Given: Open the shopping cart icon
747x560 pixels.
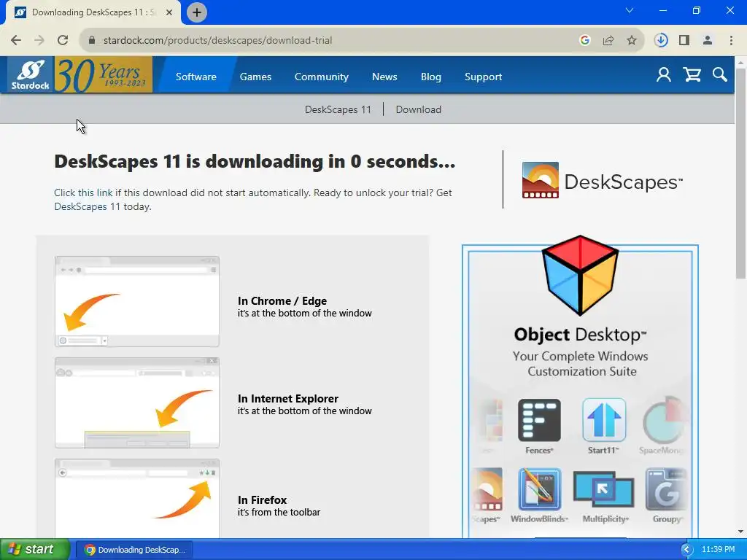Looking at the screenshot, I should coord(692,75).
